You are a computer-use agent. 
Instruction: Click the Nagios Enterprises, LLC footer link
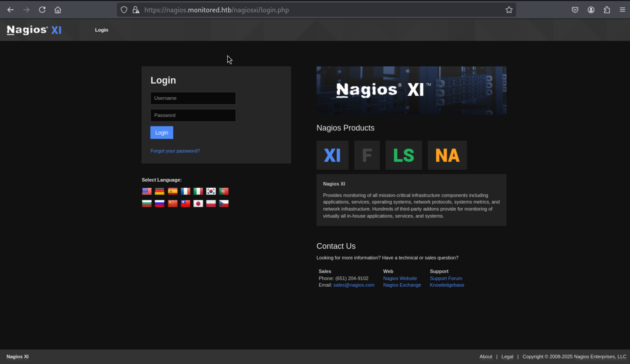(x=600, y=357)
